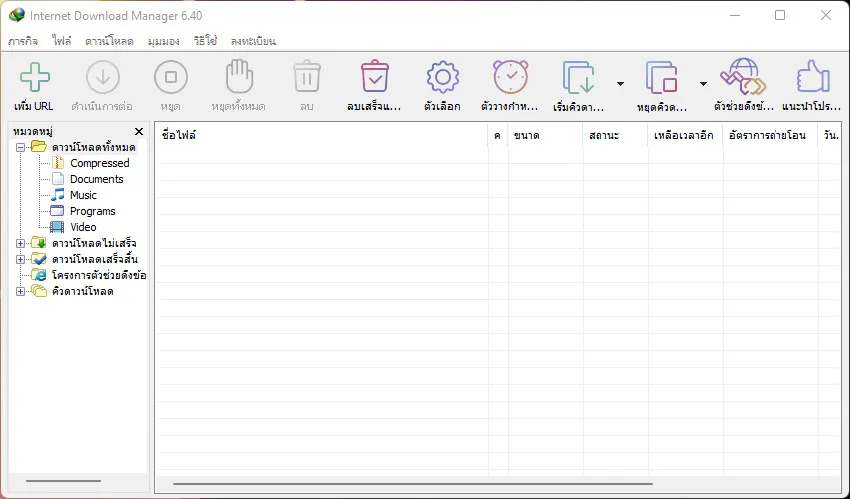The height and width of the screenshot is (499, 850).
Task: Sort by สถานะ column header
Action: point(615,135)
